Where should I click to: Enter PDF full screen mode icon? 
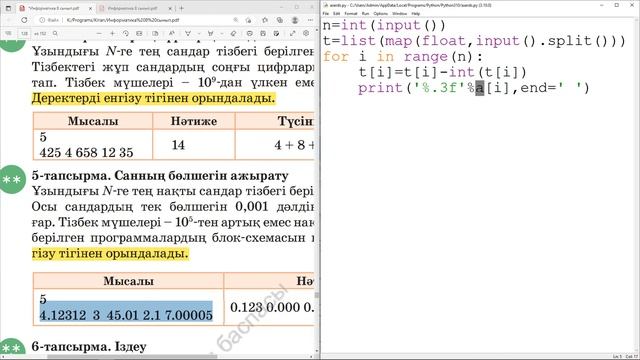(293, 33)
